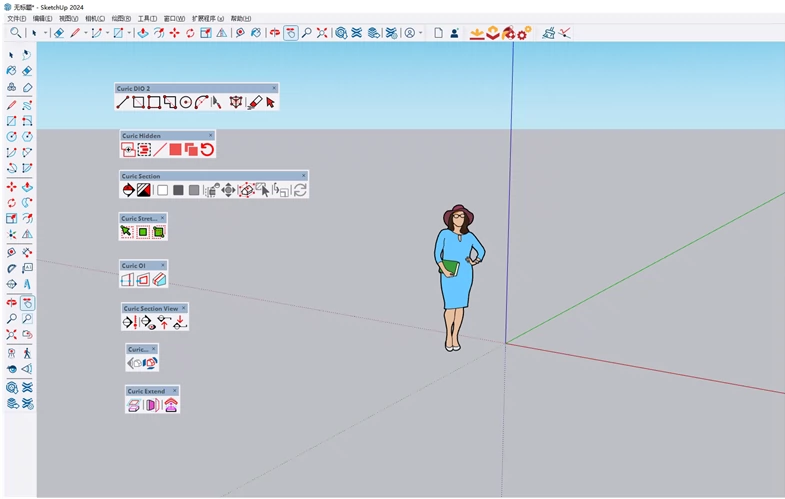Open the 扩展程序 menu
The width and height of the screenshot is (785, 499).
[x=207, y=18]
